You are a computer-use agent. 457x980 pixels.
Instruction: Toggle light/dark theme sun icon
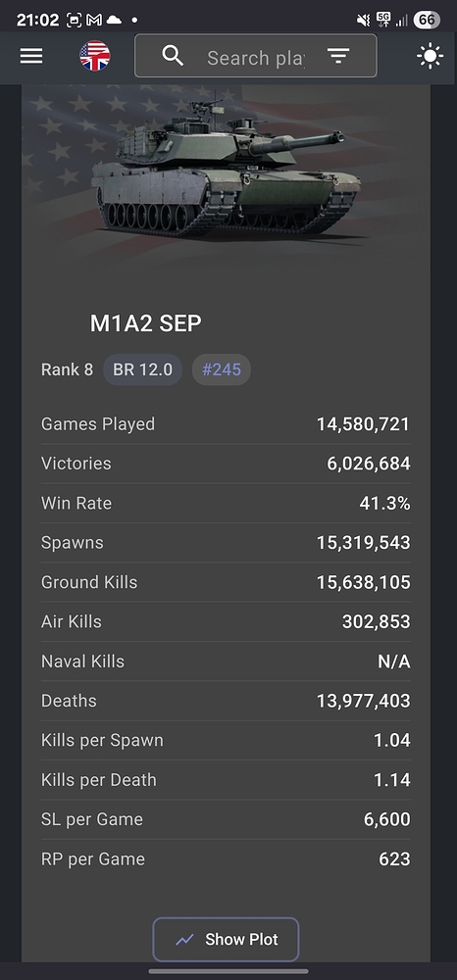pos(431,56)
